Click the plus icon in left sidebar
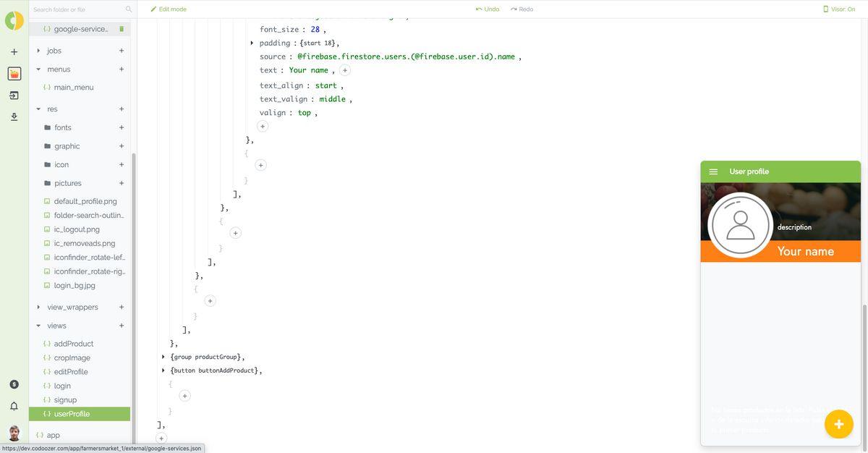868x453 pixels. [14, 52]
